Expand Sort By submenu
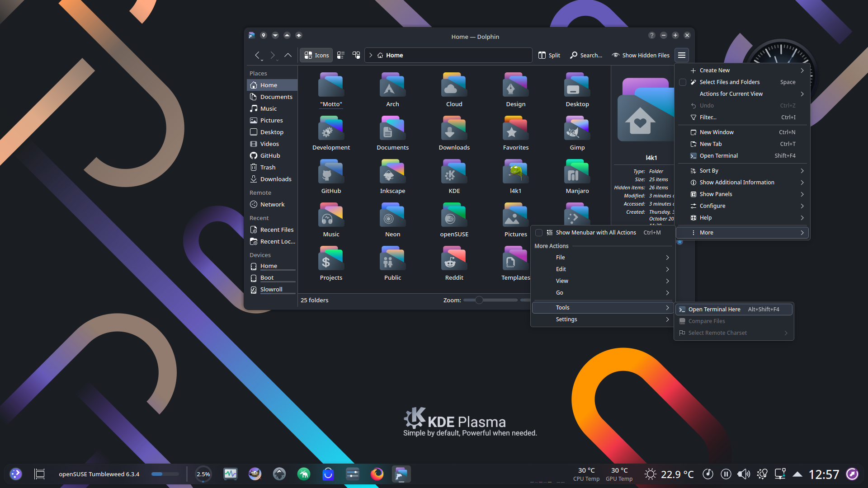This screenshot has width=868, height=488. click(x=742, y=171)
